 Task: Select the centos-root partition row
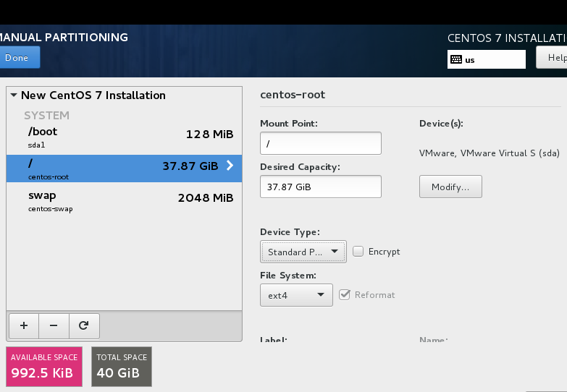click(124, 169)
